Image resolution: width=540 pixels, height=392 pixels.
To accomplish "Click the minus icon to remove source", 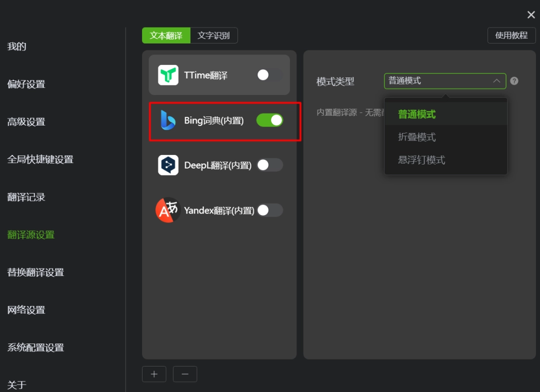I will point(185,374).
